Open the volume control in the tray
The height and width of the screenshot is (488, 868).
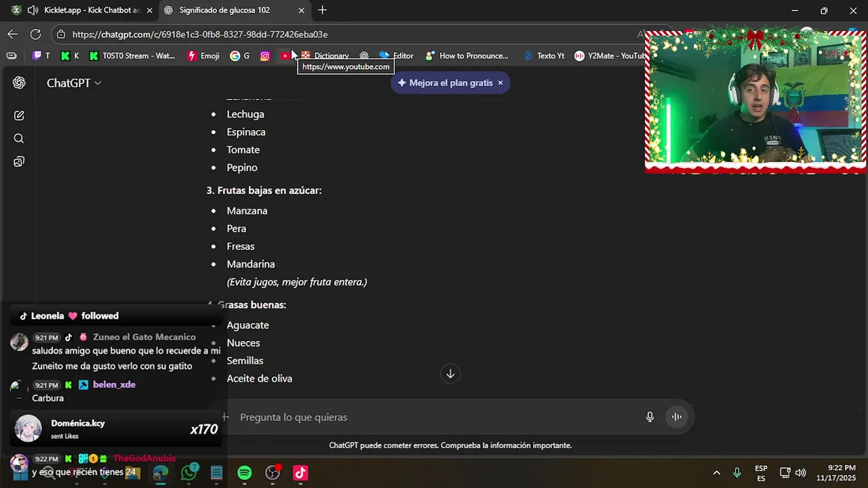801,472
